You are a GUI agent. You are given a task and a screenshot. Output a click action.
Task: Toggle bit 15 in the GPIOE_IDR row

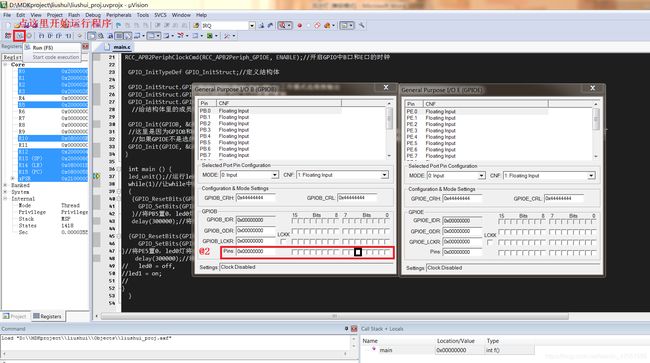pyautogui.click(x=501, y=222)
